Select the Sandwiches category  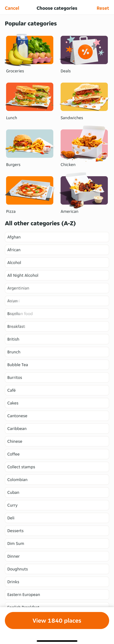tap(84, 97)
